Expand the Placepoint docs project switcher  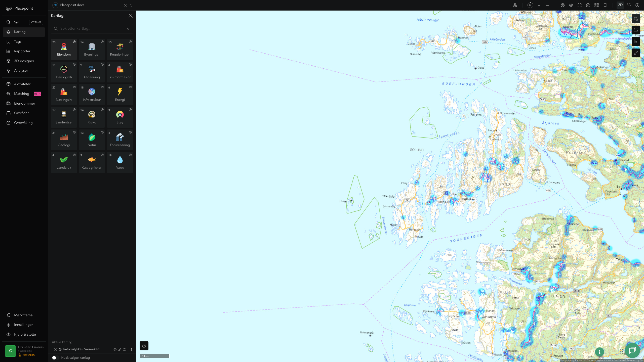[x=131, y=5]
